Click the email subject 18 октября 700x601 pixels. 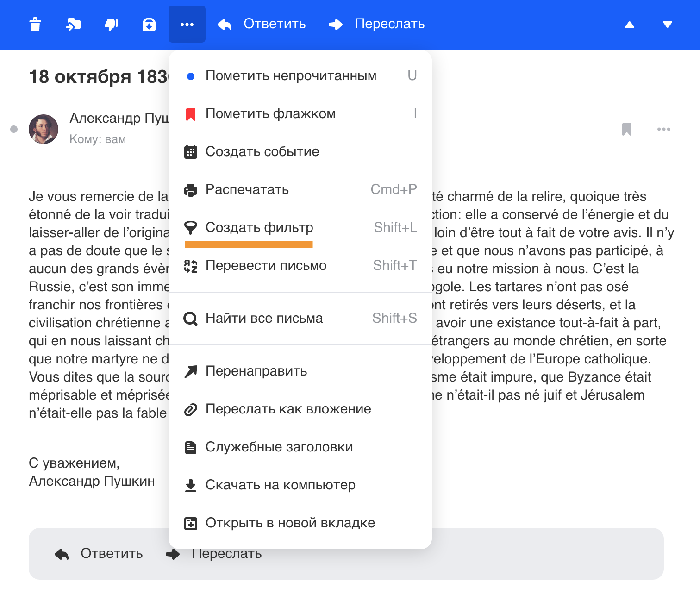pos(99,77)
